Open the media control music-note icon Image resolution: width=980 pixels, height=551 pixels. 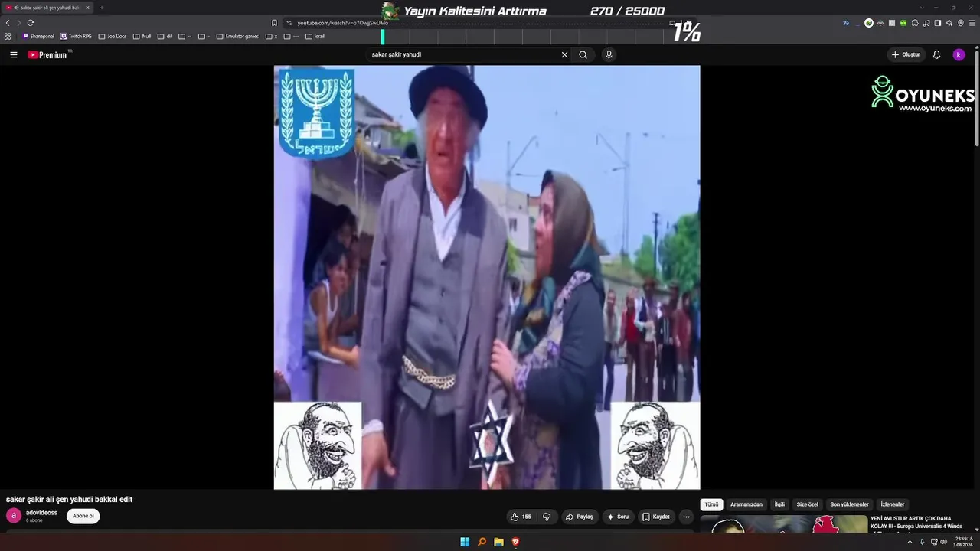926,23
